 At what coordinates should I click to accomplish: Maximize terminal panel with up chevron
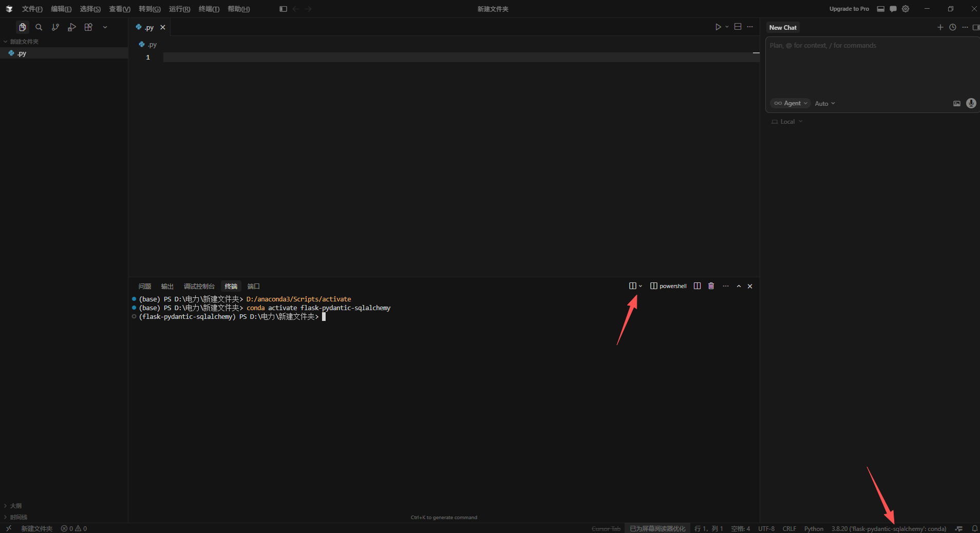click(x=739, y=286)
